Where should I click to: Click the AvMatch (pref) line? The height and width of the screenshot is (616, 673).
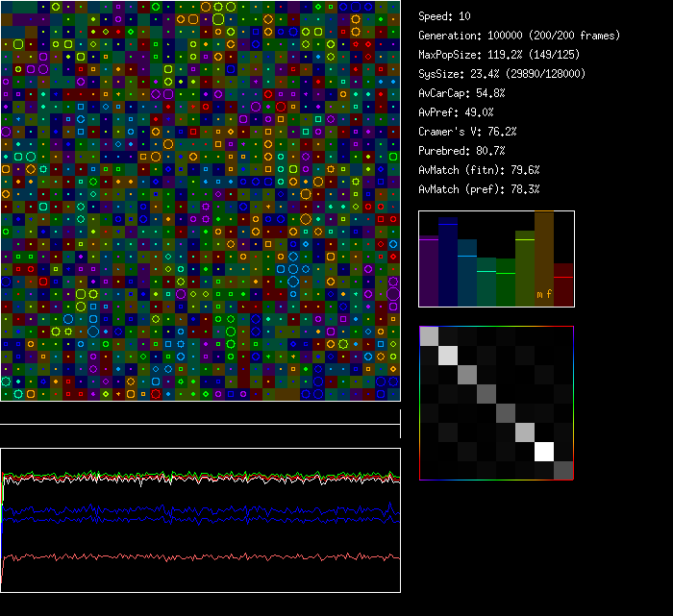click(x=479, y=189)
